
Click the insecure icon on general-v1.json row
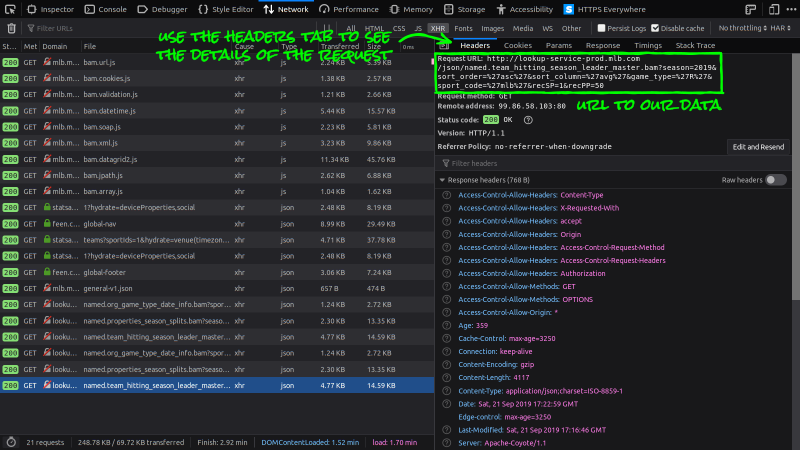47,288
